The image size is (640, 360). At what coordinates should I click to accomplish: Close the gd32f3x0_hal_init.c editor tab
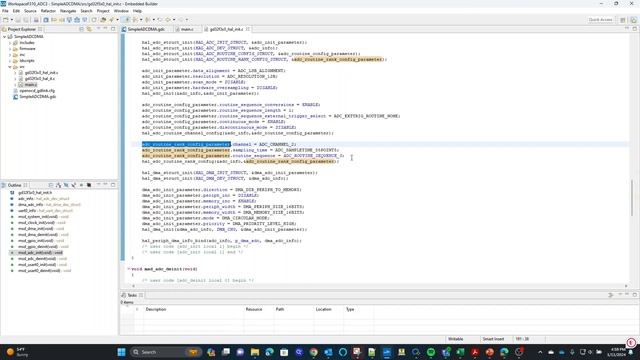[x=248, y=29]
